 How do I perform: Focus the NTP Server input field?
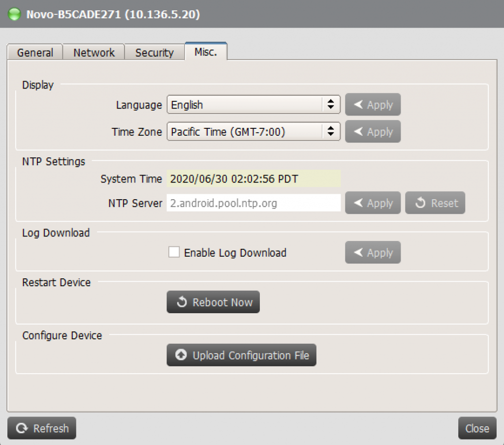[x=253, y=203]
